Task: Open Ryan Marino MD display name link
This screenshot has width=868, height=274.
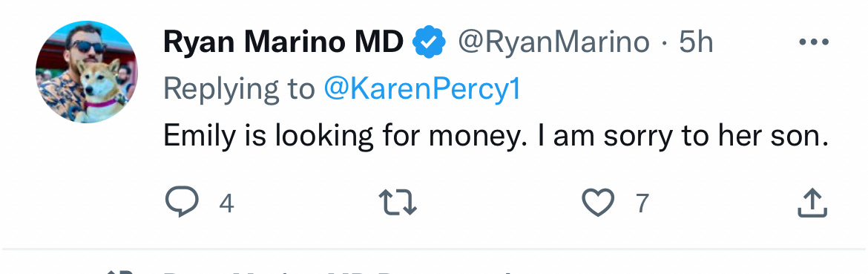Action: 283,42
